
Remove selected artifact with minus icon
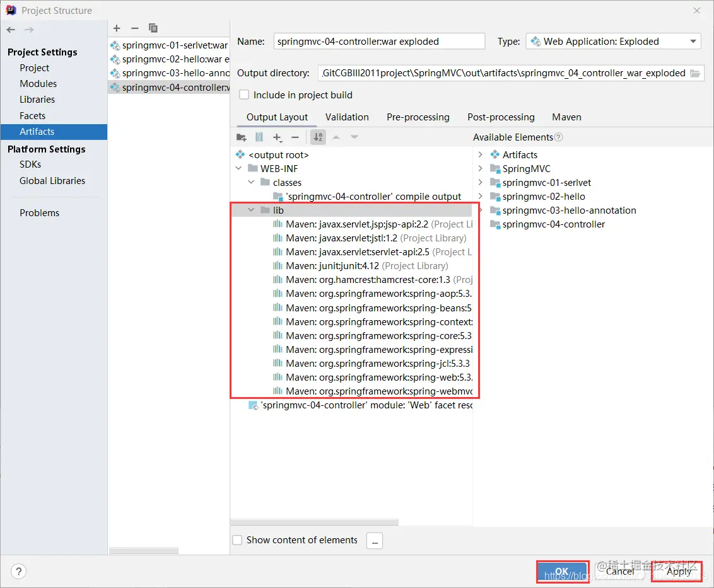135,28
